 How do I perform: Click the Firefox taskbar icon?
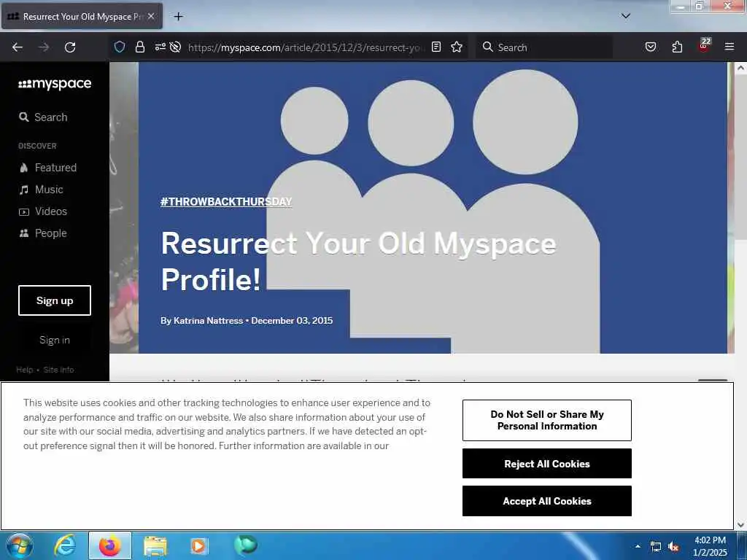click(x=110, y=545)
